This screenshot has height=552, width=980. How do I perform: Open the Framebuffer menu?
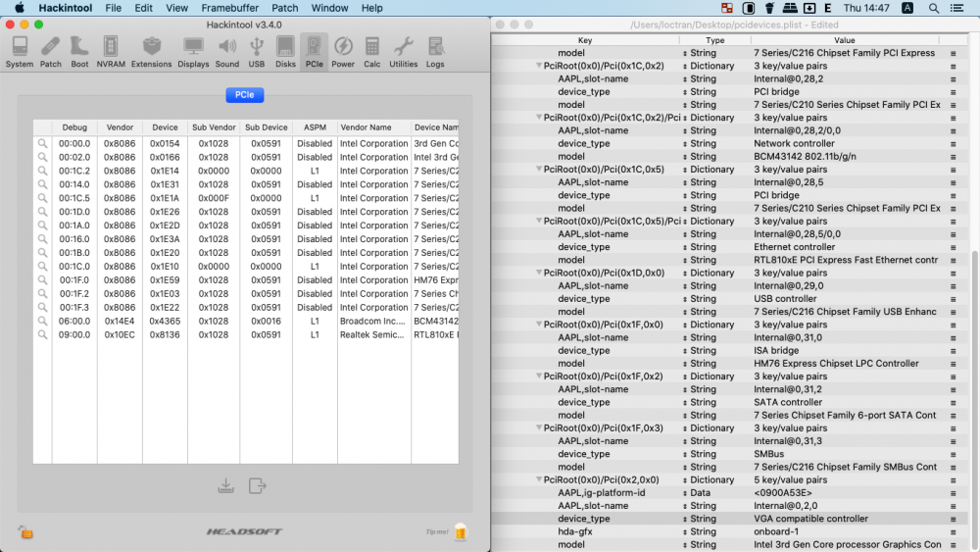click(x=230, y=8)
